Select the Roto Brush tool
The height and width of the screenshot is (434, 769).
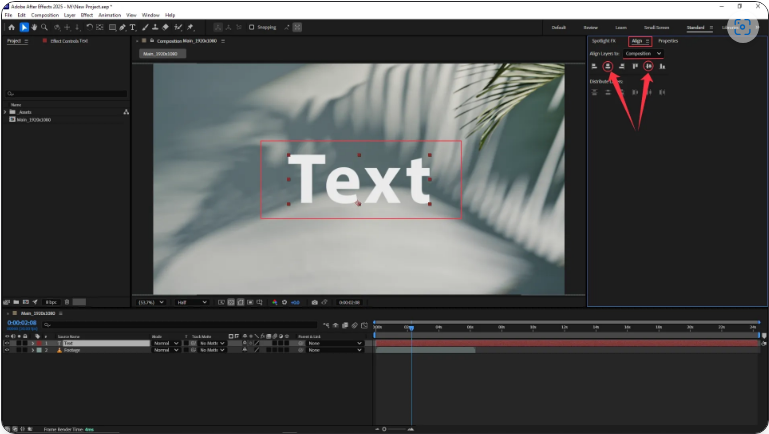click(178, 27)
